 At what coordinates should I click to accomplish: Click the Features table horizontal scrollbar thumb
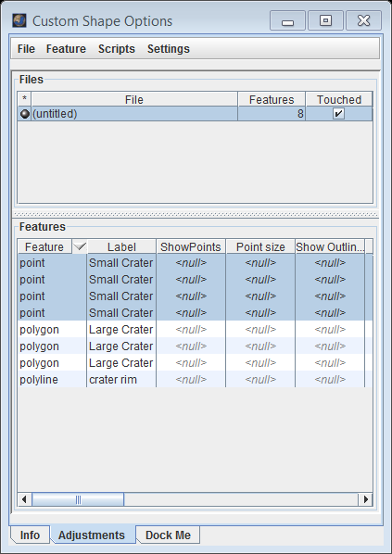coord(78,499)
